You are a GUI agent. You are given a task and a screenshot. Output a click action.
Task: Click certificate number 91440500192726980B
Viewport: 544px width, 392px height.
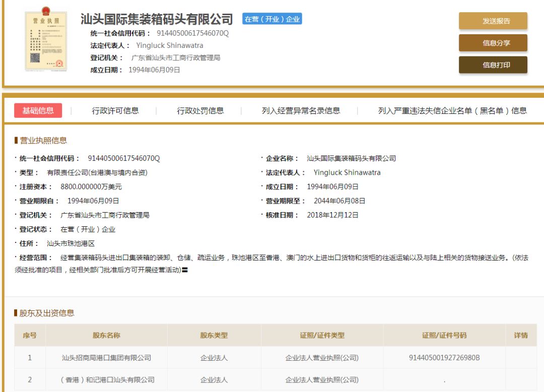(x=444, y=358)
